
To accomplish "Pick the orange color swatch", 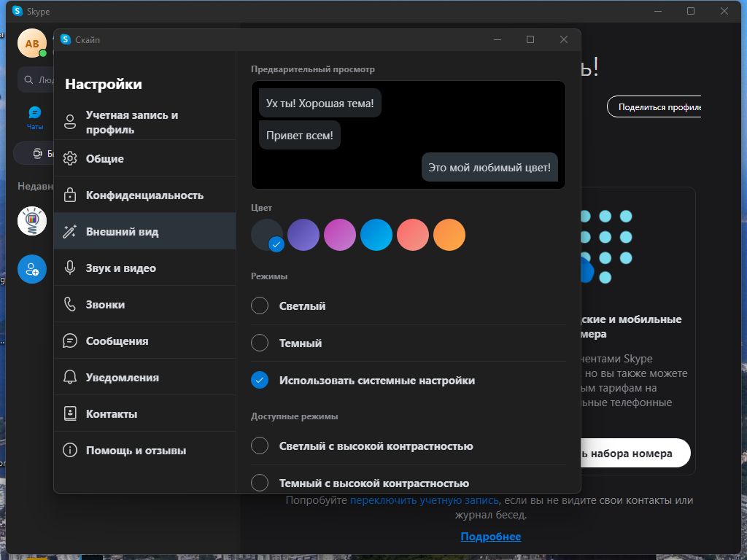I will pyautogui.click(x=449, y=235).
